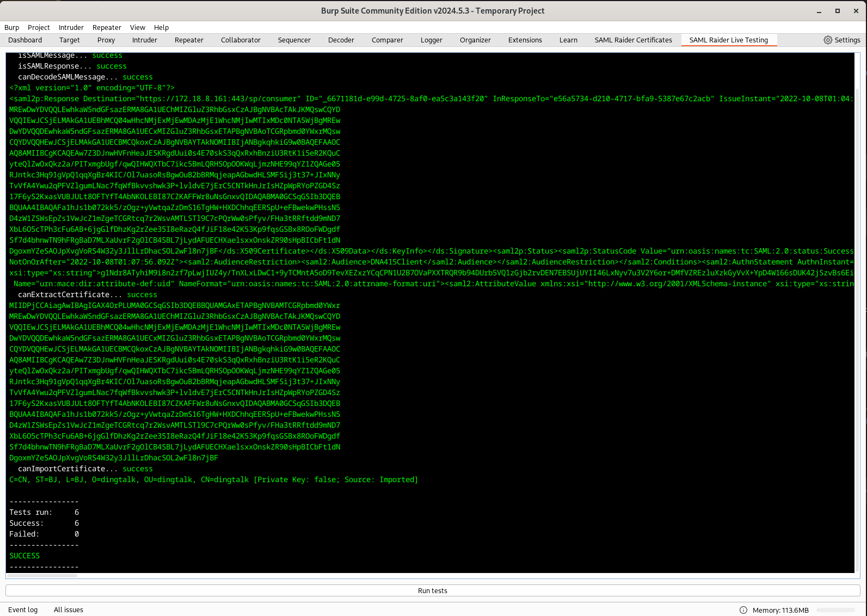
Task: Click the Memory: 113.6MB label
Action: click(780, 610)
